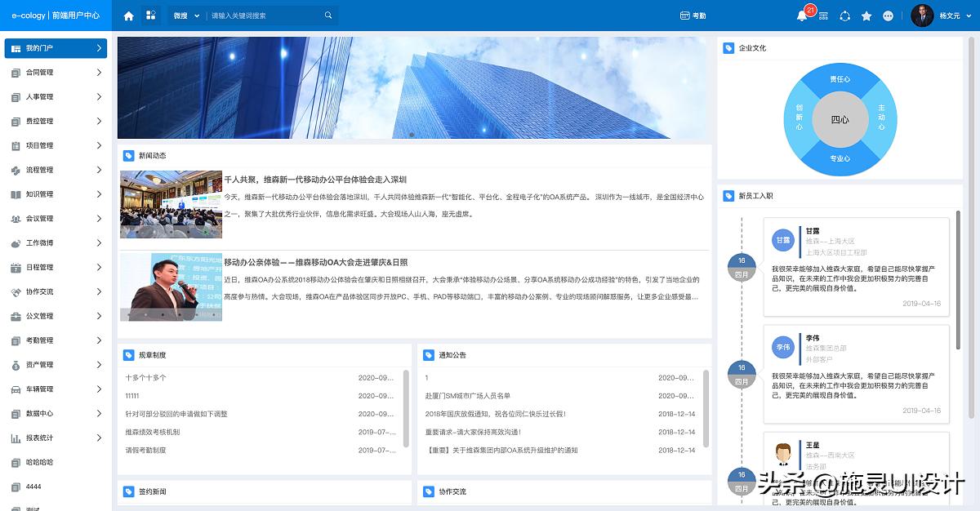The image size is (980, 511).
Task: Open notifications via the bell with badge 21
Action: coord(802,16)
